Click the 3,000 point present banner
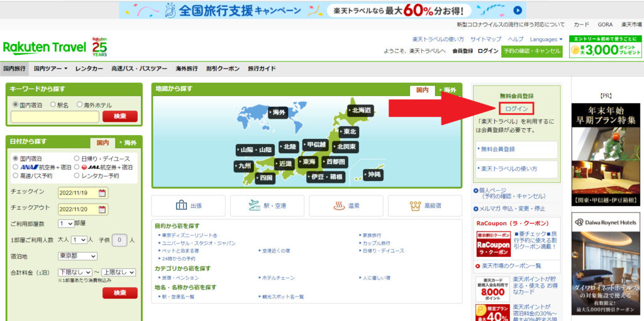The width and height of the screenshot is (644, 321). tap(606, 46)
